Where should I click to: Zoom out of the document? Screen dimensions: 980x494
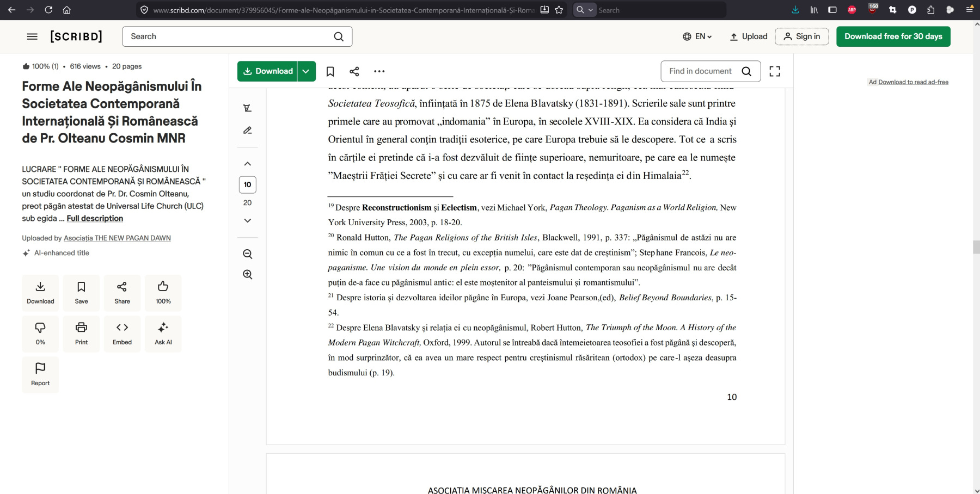pyautogui.click(x=248, y=254)
